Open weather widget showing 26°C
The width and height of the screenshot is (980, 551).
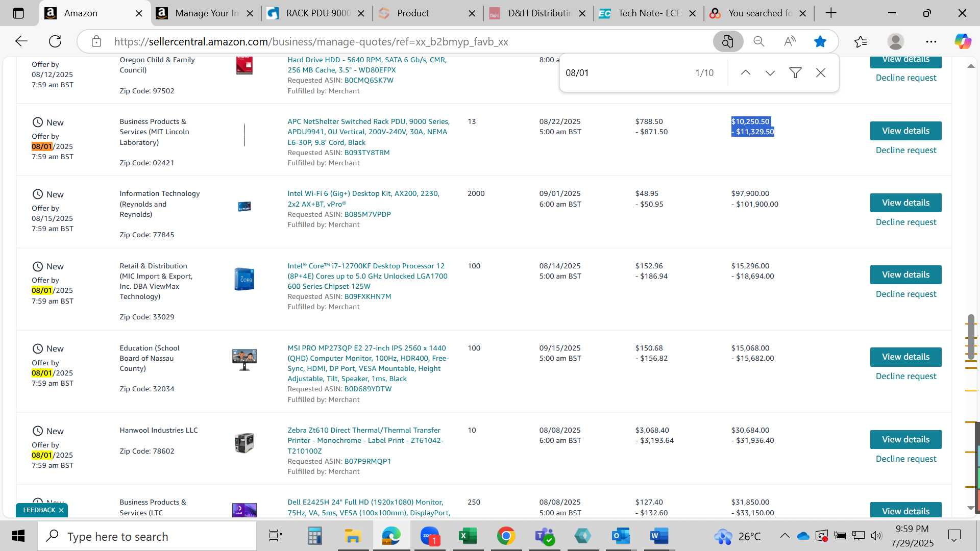(737, 536)
